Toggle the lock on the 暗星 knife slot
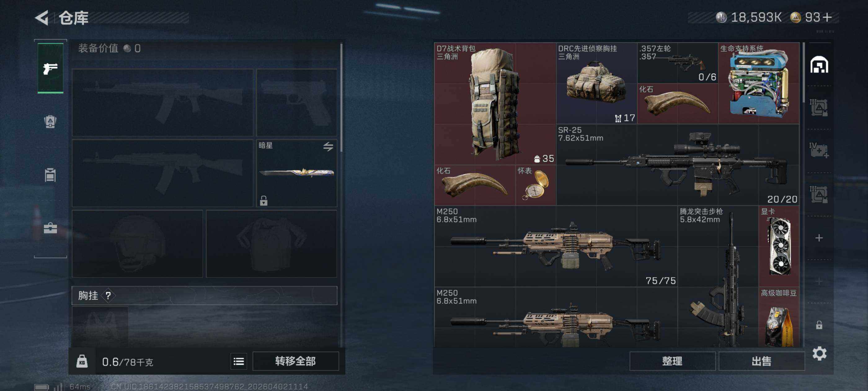868x391 pixels. tap(263, 201)
